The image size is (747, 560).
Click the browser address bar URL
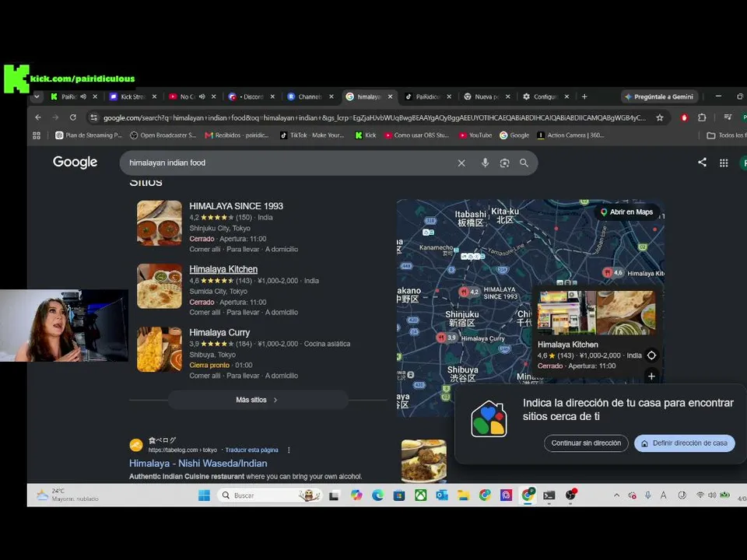pyautogui.click(x=374, y=117)
